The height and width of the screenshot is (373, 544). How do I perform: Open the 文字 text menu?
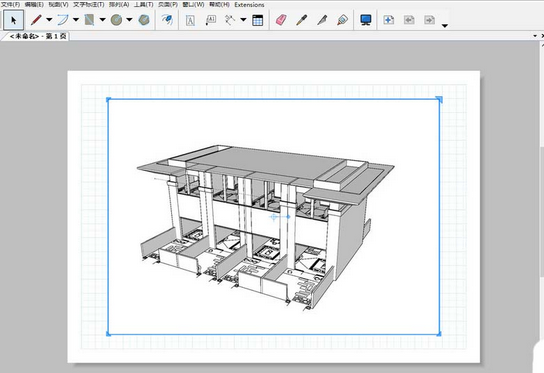pos(89,5)
